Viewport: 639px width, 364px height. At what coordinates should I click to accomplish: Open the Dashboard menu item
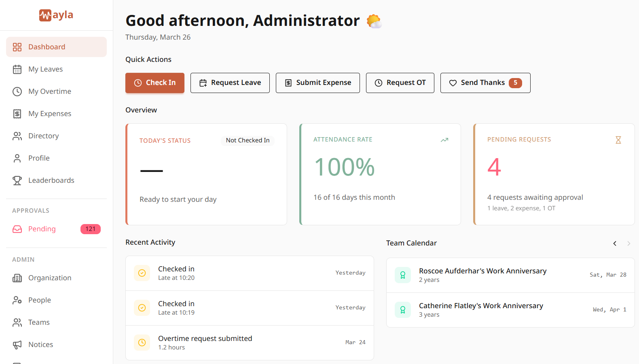click(56, 47)
